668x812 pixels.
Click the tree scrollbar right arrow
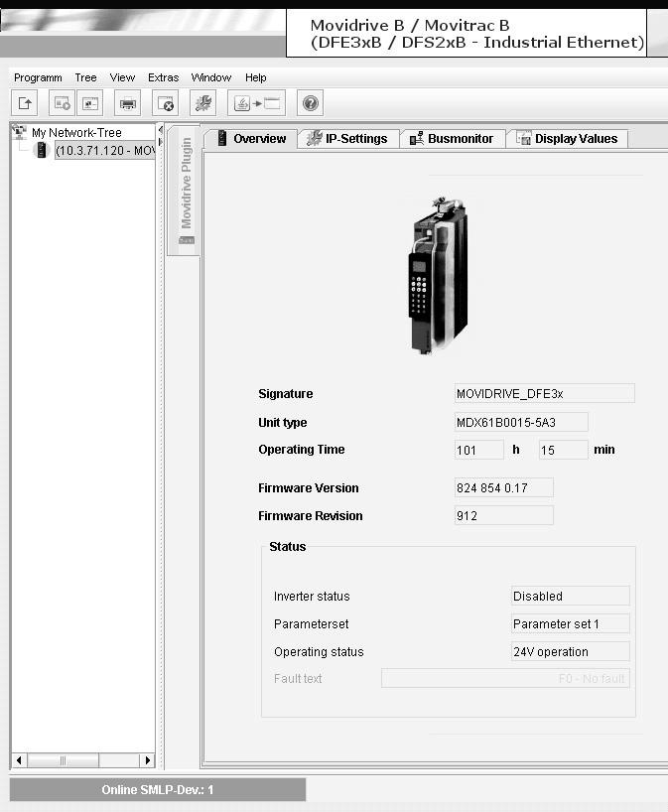coord(147,760)
